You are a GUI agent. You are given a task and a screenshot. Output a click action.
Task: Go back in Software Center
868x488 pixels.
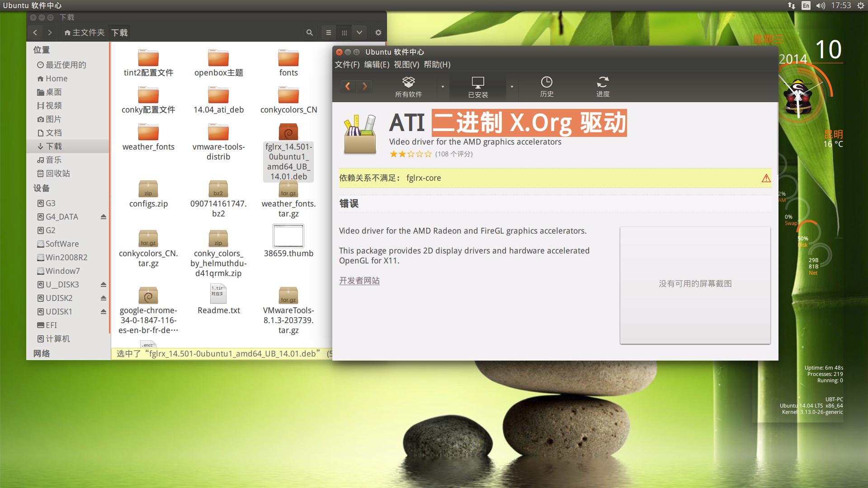[x=348, y=86]
